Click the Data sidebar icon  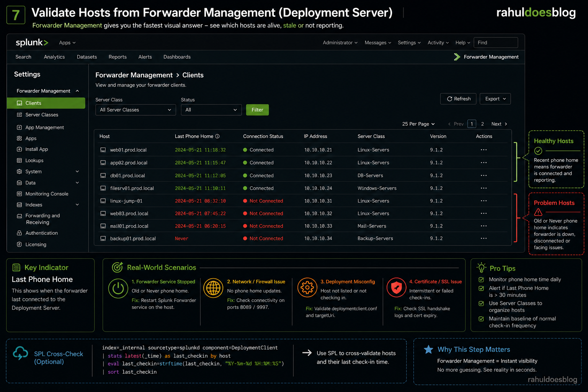[x=20, y=183]
